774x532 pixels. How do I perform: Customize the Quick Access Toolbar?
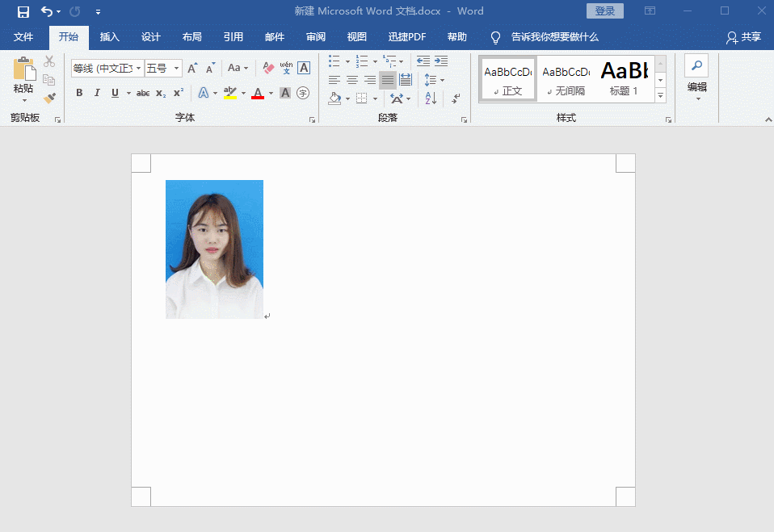99,12
